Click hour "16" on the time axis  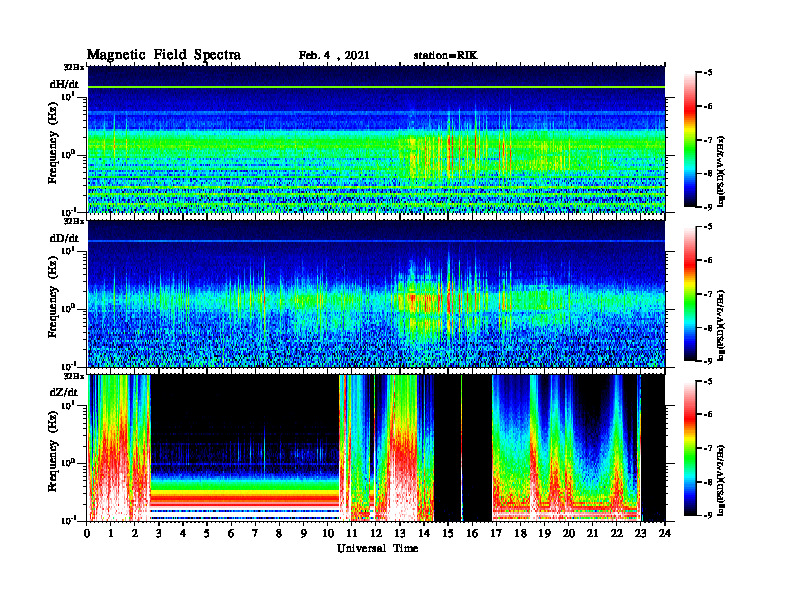[x=472, y=533]
